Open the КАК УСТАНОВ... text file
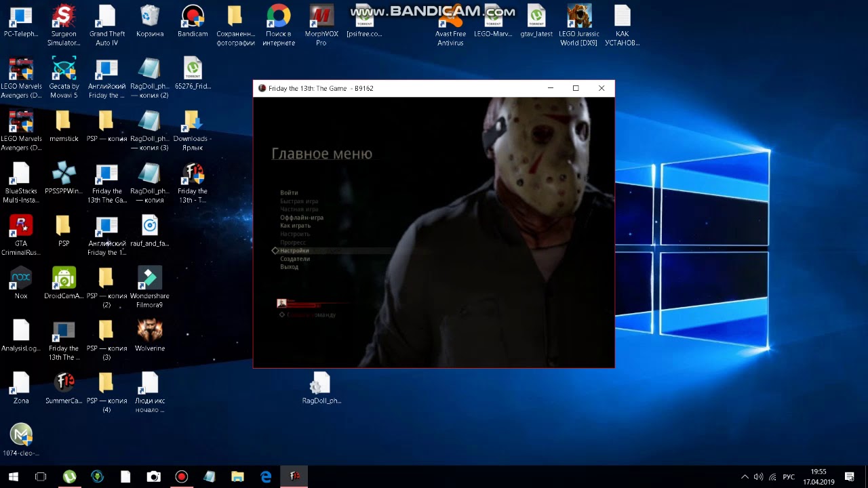868x488 pixels. click(622, 26)
